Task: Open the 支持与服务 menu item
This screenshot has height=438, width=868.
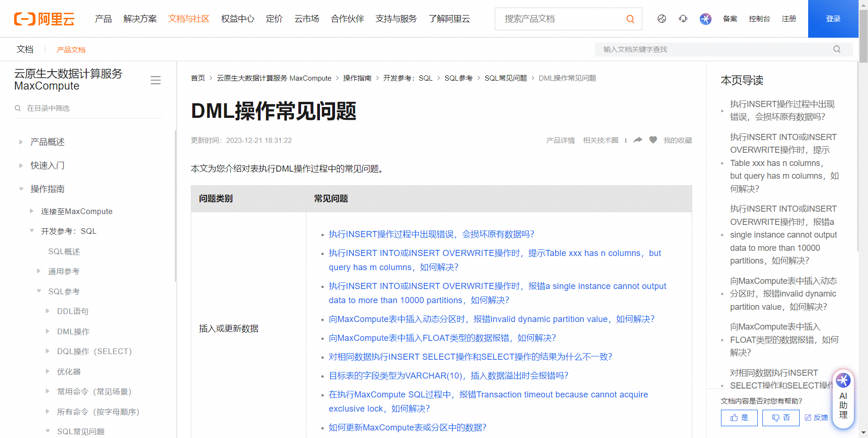Action: [x=396, y=19]
